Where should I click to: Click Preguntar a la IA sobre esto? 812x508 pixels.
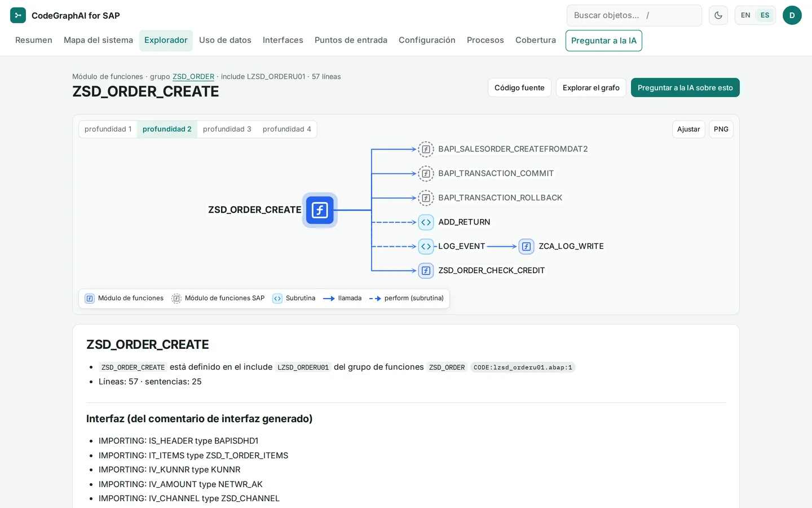[685, 87]
